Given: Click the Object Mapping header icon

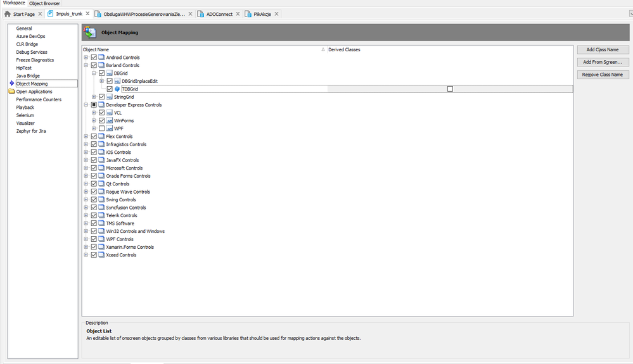Looking at the screenshot, I should [x=91, y=32].
